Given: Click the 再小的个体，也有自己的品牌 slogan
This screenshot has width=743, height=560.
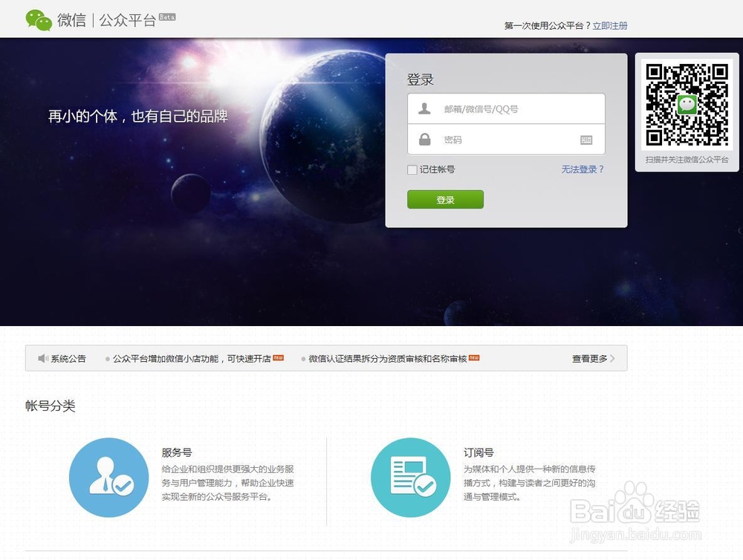Looking at the screenshot, I should (x=138, y=116).
